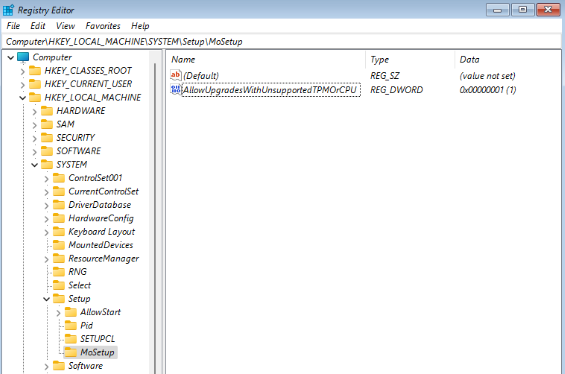Sort values by the Type column header
Image resolution: width=565 pixels, height=374 pixels.
(410, 59)
